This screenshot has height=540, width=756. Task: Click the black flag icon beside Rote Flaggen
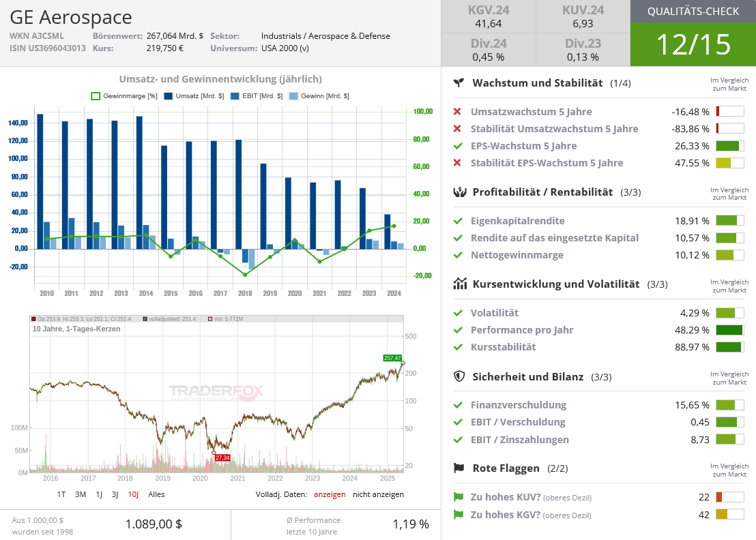[459, 468]
